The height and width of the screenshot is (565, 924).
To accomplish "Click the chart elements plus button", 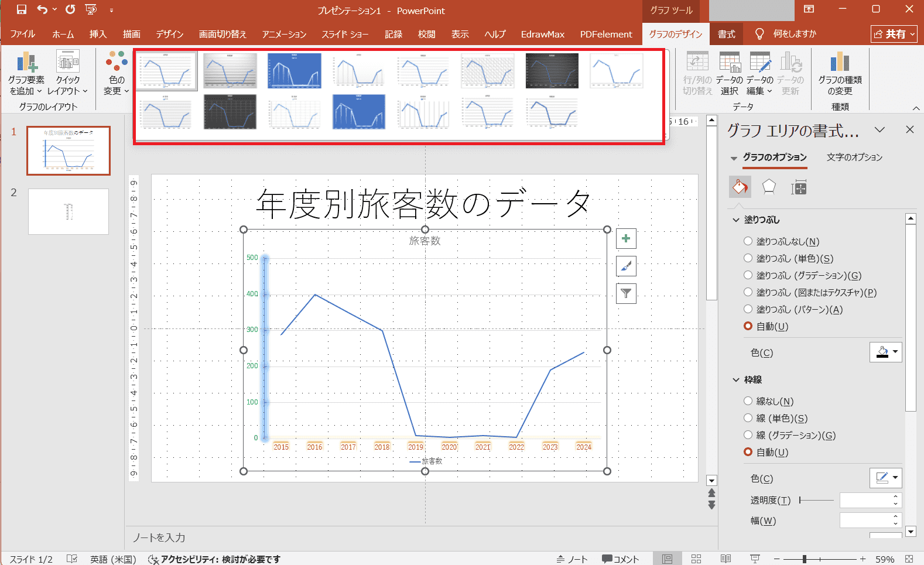I will 626,239.
